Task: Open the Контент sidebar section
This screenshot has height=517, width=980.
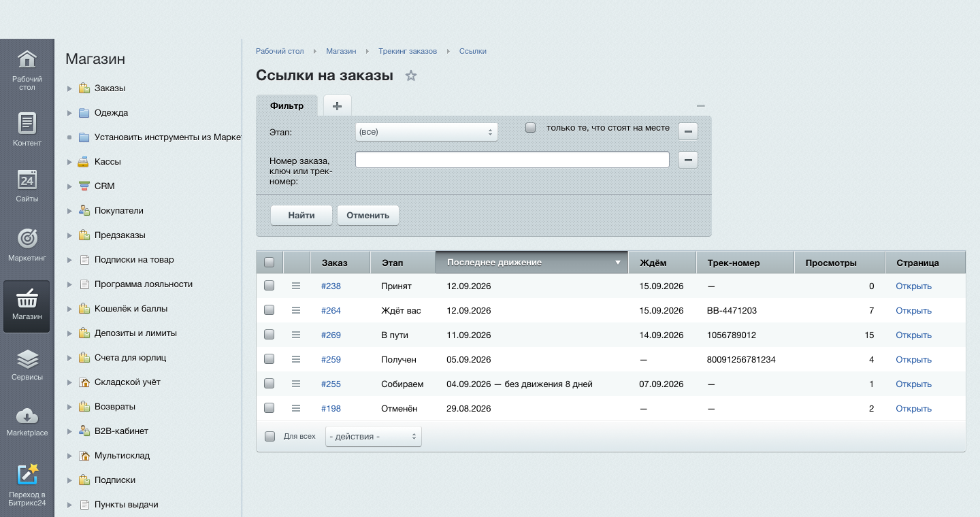Action: coord(27,129)
